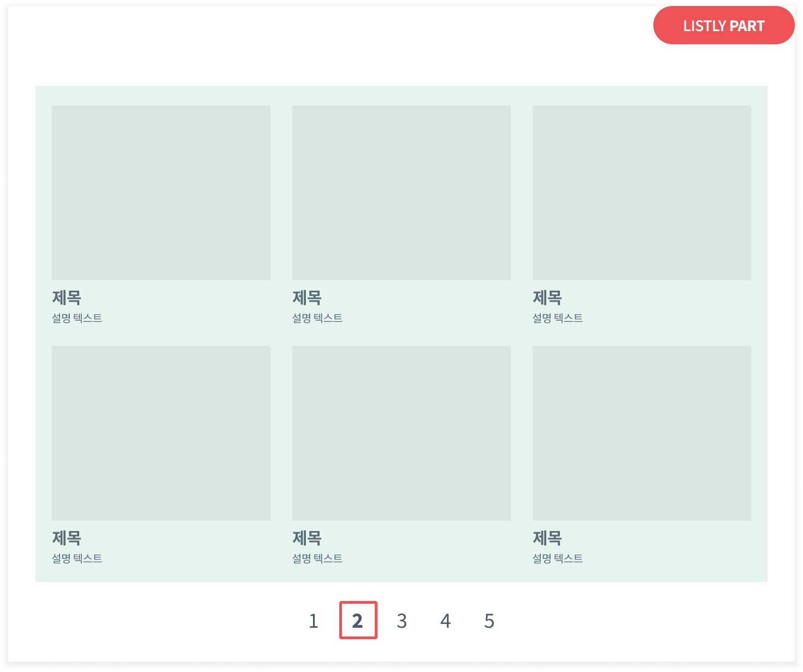Select the 제목 title of third bottom-row card

[x=547, y=538]
